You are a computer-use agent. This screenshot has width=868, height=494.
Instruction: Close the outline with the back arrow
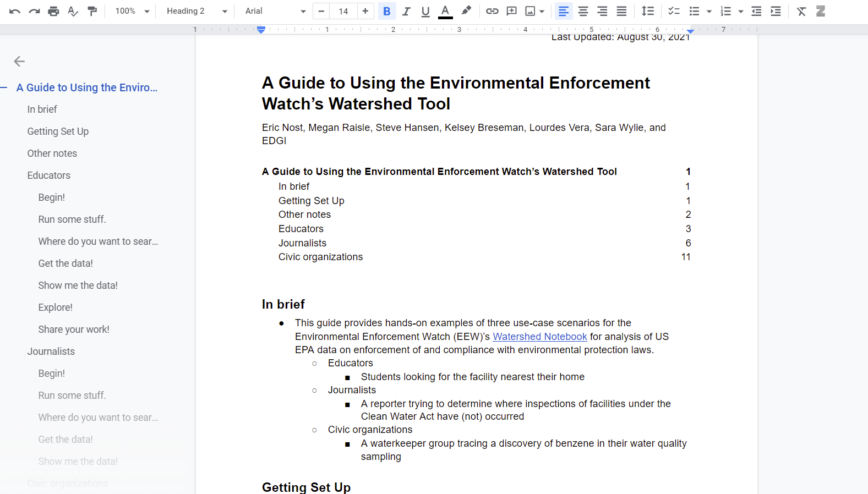tap(19, 61)
